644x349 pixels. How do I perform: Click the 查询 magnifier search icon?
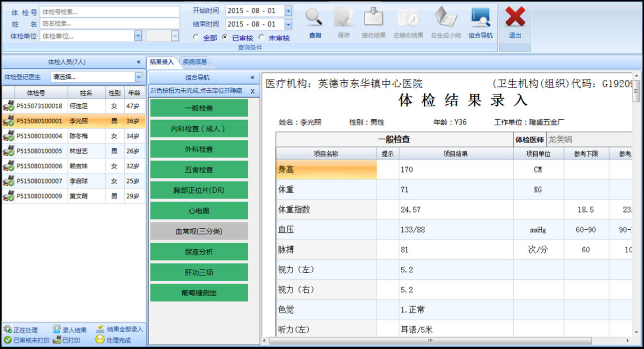tap(315, 18)
